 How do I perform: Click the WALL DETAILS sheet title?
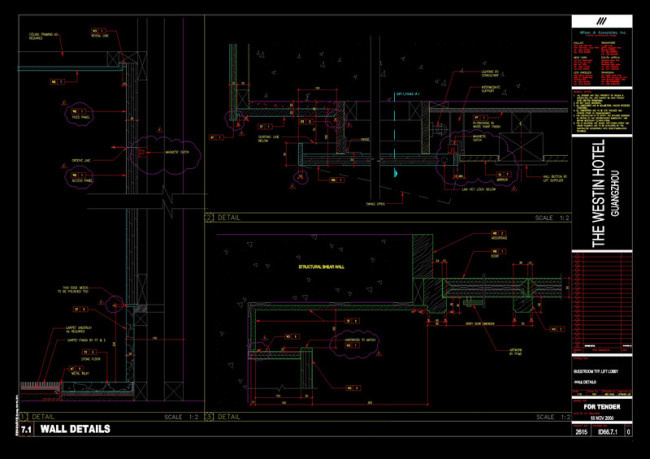tap(75, 429)
